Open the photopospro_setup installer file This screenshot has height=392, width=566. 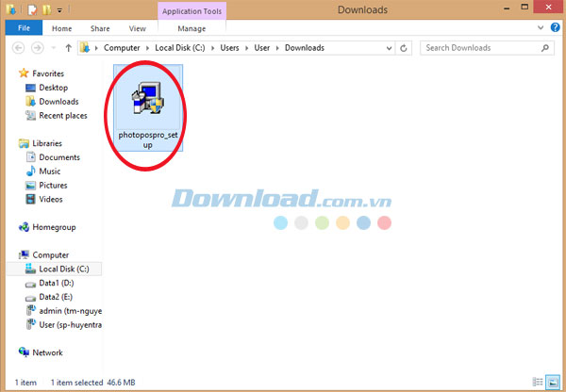click(x=148, y=107)
